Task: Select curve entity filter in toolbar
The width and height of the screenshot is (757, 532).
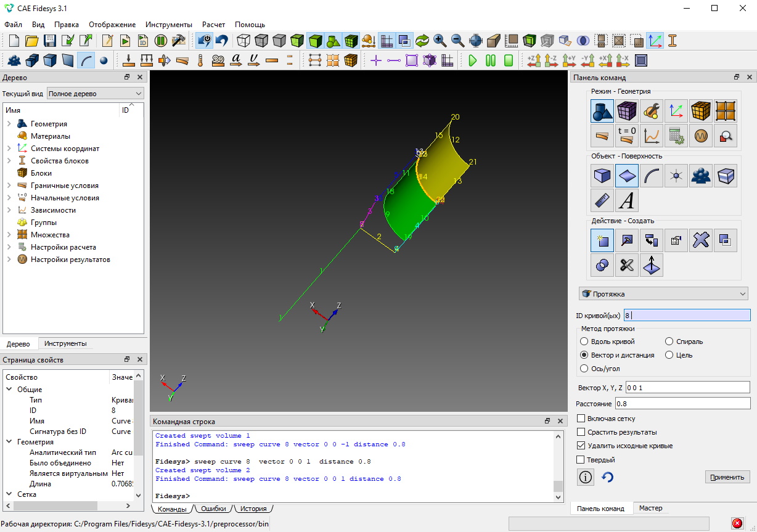Action: click(86, 60)
